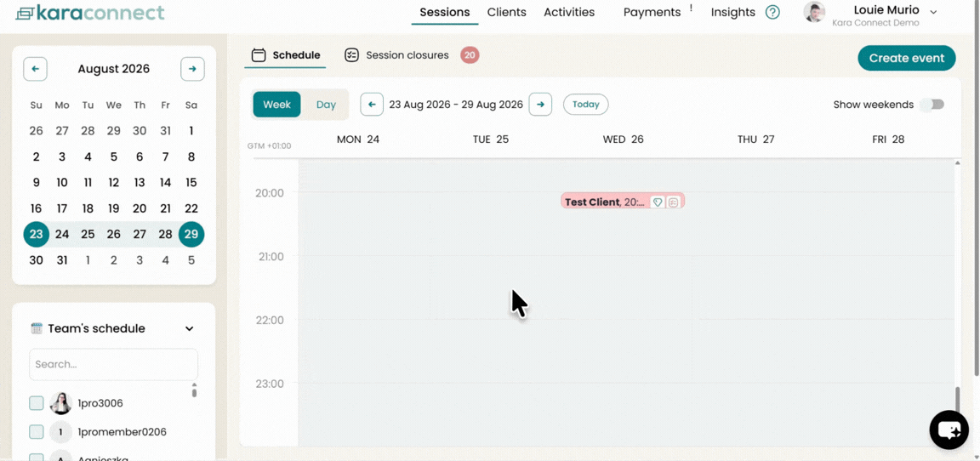This screenshot has width=980, height=461.
Task: Select August 31 in mini calendar
Action: point(62,260)
